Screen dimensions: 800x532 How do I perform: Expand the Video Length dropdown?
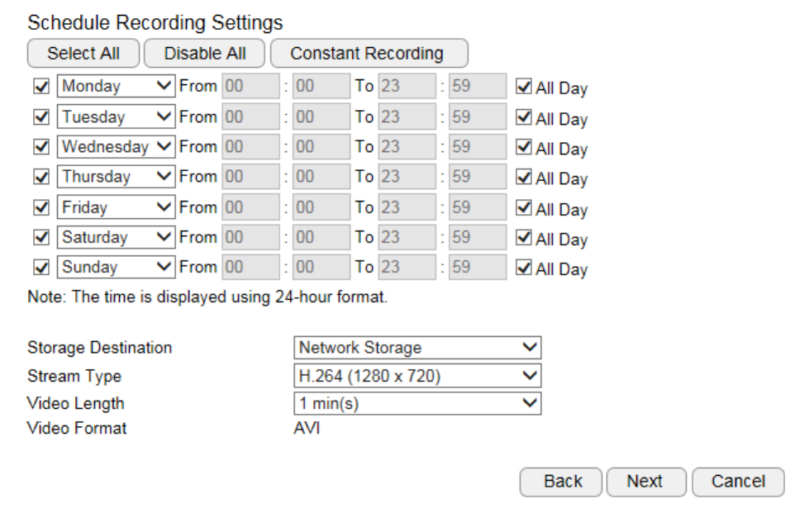[417, 404]
